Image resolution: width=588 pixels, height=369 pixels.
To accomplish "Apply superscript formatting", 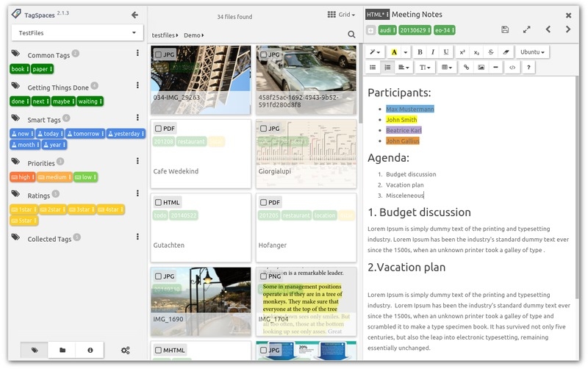I will click(462, 52).
